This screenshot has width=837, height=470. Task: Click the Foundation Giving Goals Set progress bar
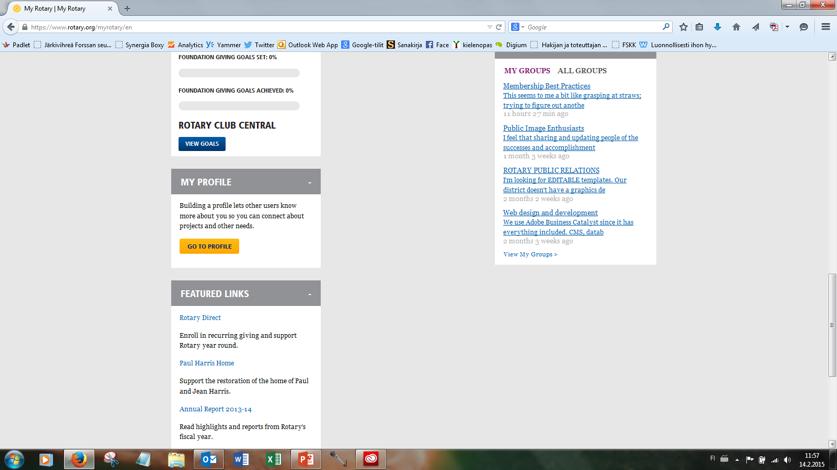(239, 73)
